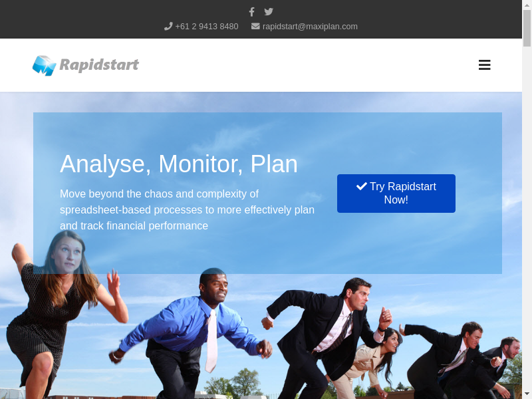Click the vertical scrollbar thumb
532x399 pixels.
527,28
